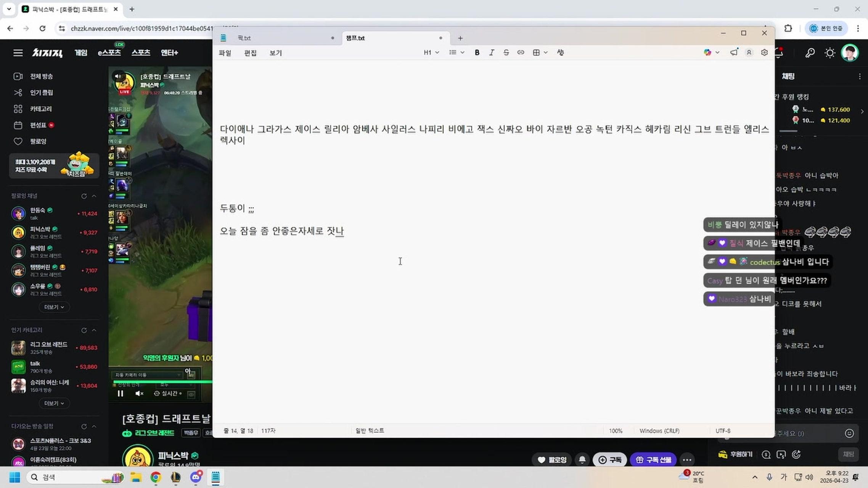Apply strikethrough formatting
The image size is (868, 488).
click(506, 52)
